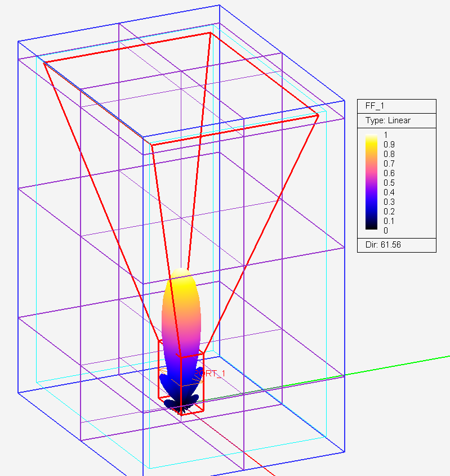Select the blue outer boundary box top corner
The width and height of the screenshot is (450, 476).
click(219, 5)
